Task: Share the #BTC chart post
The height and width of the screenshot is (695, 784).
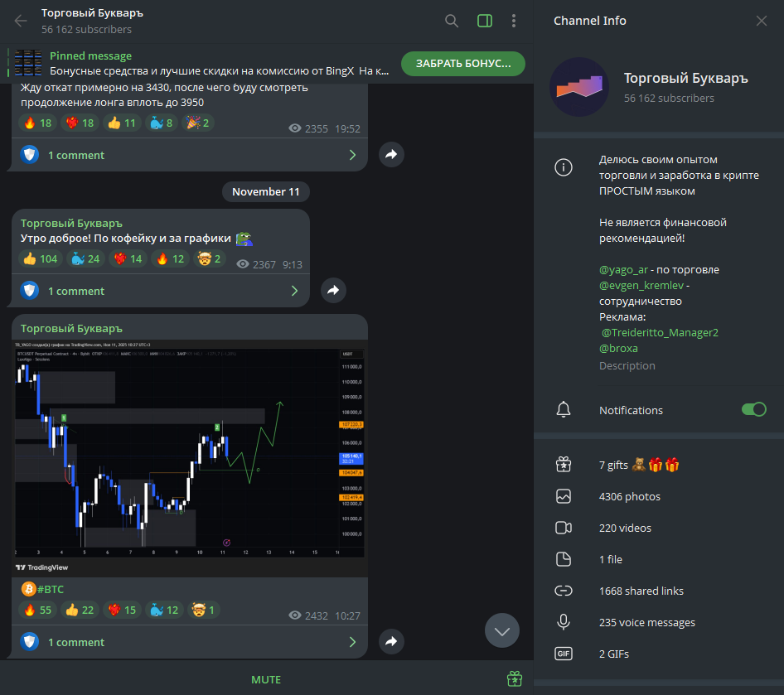Action: [x=391, y=641]
